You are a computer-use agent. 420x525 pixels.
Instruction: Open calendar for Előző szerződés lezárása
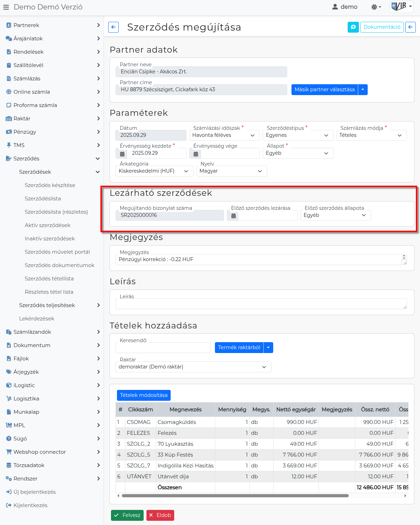pos(233,215)
